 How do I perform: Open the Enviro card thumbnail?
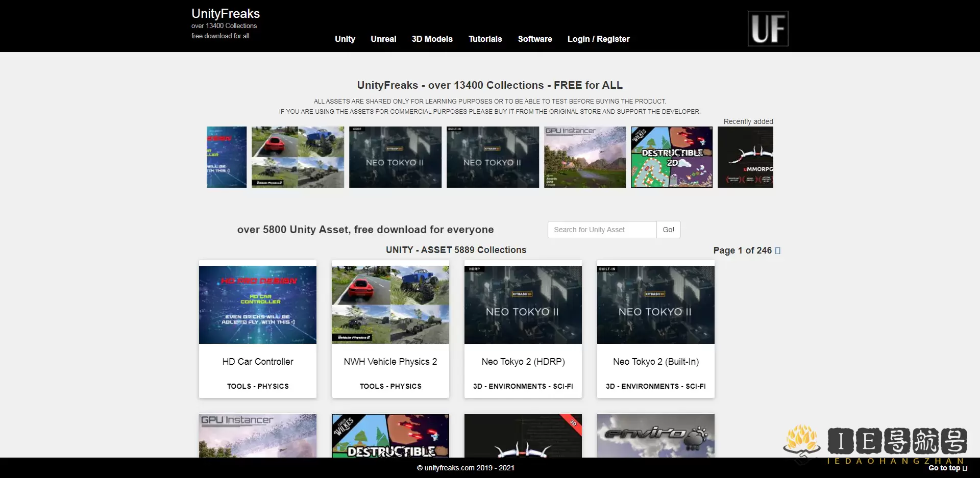[656, 435]
